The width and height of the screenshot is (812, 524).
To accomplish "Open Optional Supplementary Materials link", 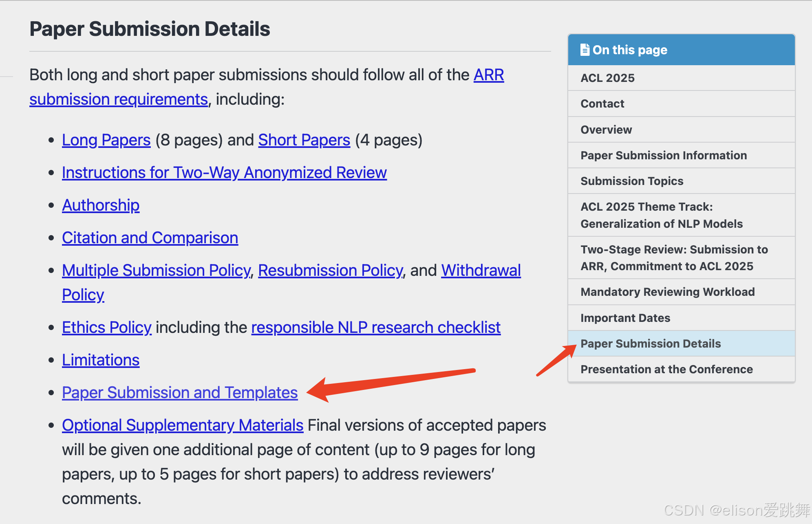I will click(183, 425).
